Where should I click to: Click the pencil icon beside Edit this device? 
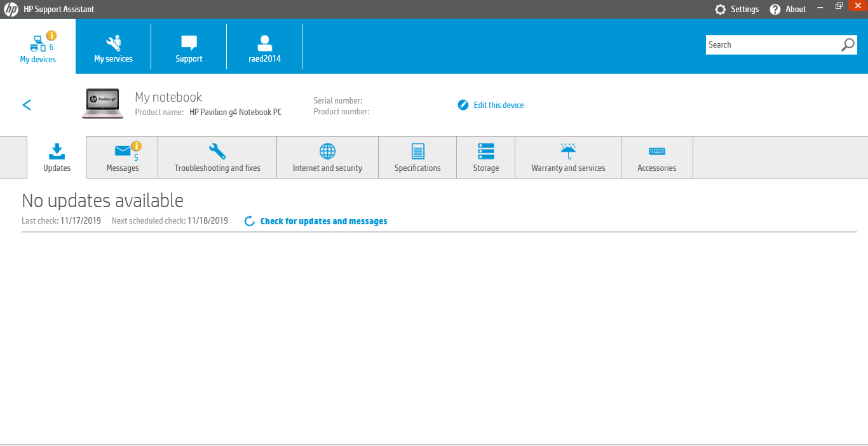point(463,105)
